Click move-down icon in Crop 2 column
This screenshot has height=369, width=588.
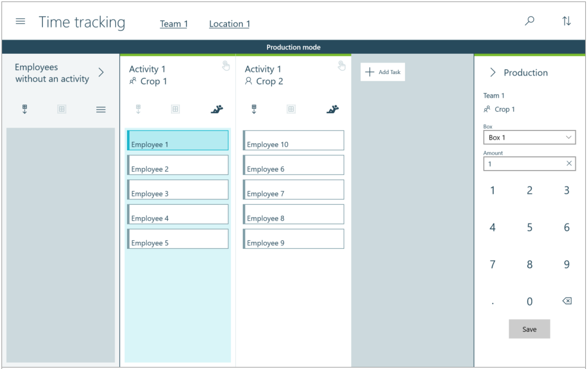tap(254, 109)
